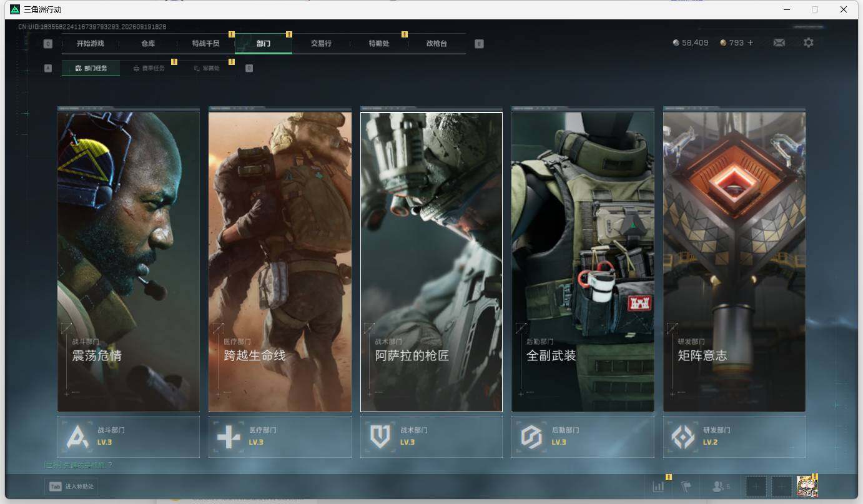This screenshot has width=863, height=504.
Task: Close the 三角洲行动 window
Action: point(844,9)
